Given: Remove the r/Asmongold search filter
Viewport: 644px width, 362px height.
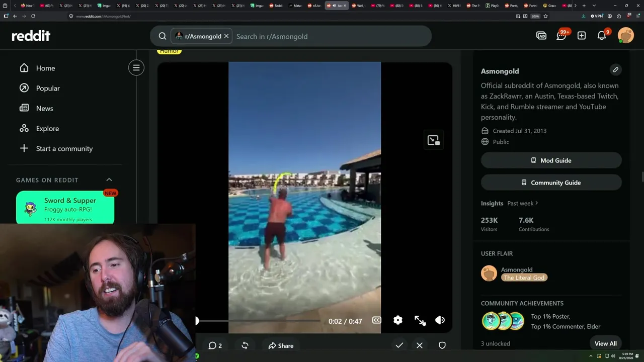Looking at the screenshot, I should pyautogui.click(x=226, y=36).
